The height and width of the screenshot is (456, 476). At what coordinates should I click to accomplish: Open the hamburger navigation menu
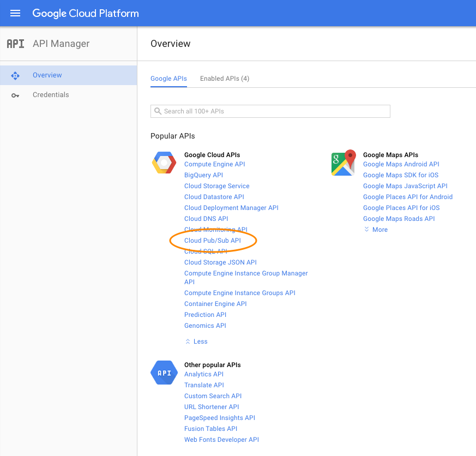click(x=15, y=13)
